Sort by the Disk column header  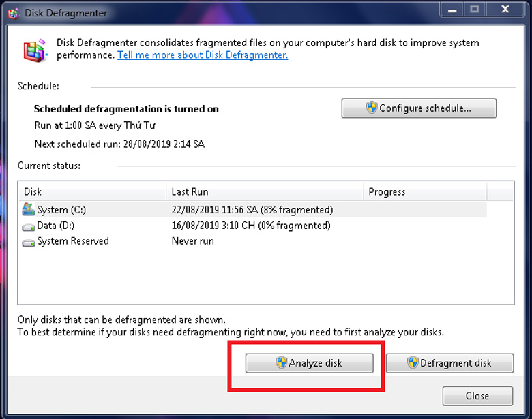pos(92,191)
